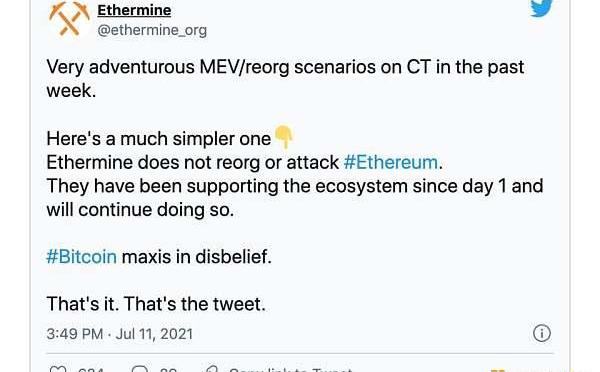Click the pointing-down hand emoji
The width and height of the screenshot is (600, 372).
[x=284, y=137]
